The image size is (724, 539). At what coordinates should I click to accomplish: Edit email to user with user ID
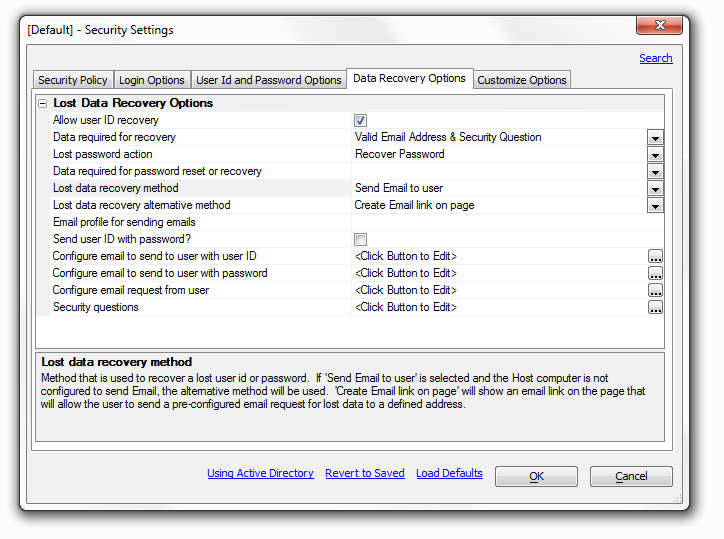click(655, 256)
